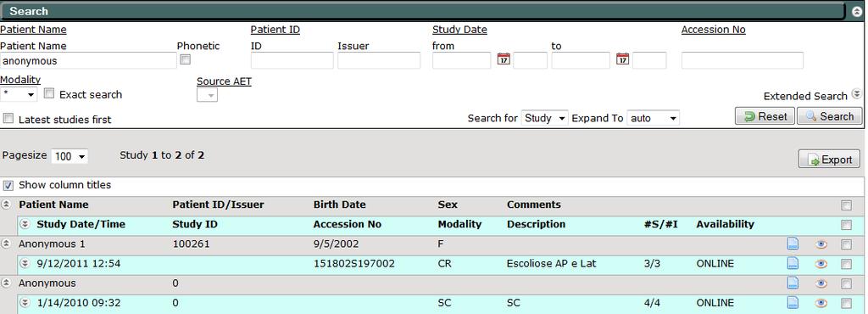The width and height of the screenshot is (868, 314).
Task: Expand the Extended Search options arrow
Action: [x=856, y=94]
